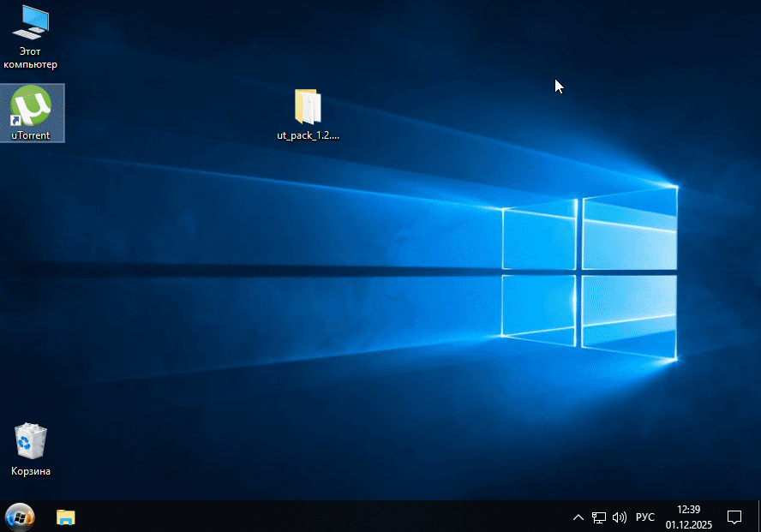The width and height of the screenshot is (761, 532).
Task: Click the "Этот компьютер" label text
Action: tap(31, 58)
